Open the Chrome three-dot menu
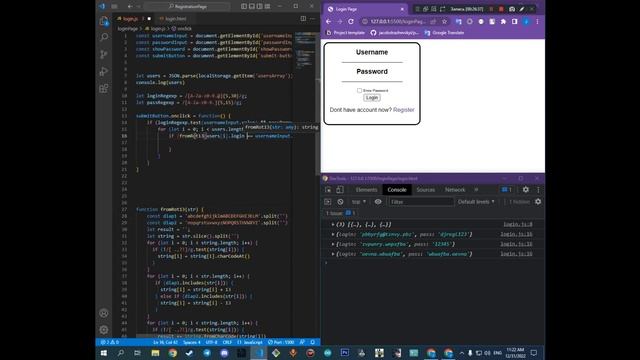640x360 pixels. coord(537,21)
